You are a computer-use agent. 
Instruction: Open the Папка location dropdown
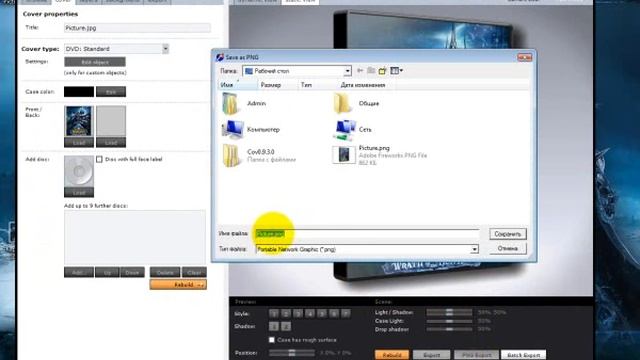coord(347,71)
